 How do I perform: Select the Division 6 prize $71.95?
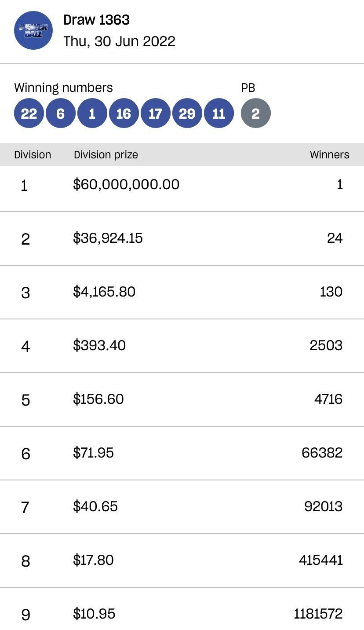click(93, 453)
